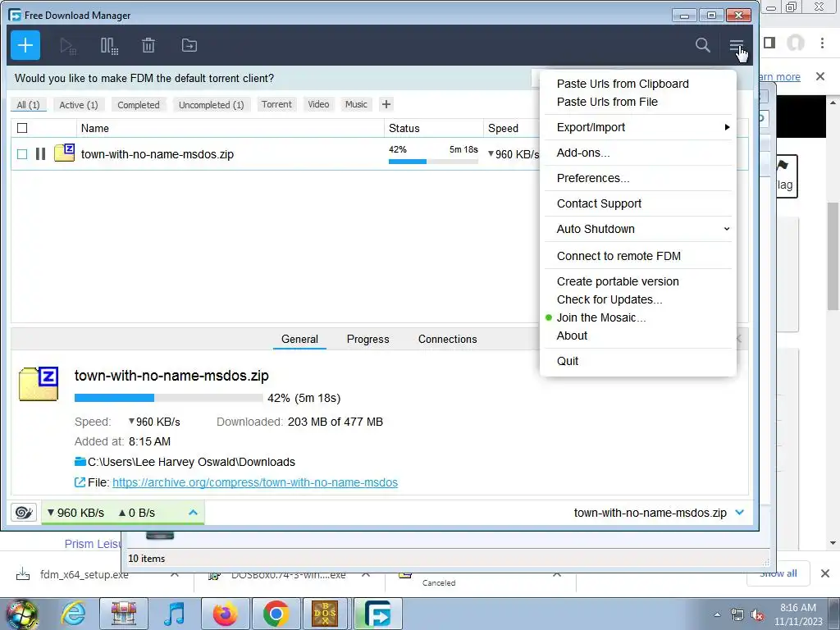The height and width of the screenshot is (630, 840).
Task: Open the Connections details tab
Action: click(447, 339)
